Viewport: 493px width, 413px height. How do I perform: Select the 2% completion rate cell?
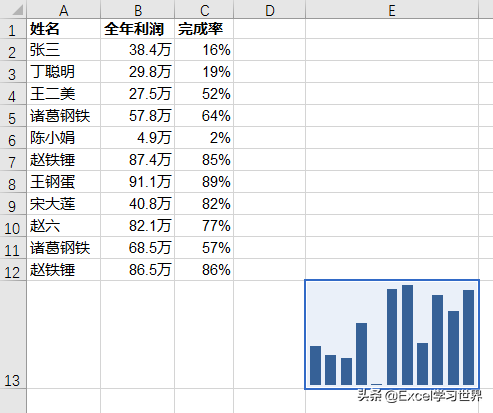[x=204, y=138]
